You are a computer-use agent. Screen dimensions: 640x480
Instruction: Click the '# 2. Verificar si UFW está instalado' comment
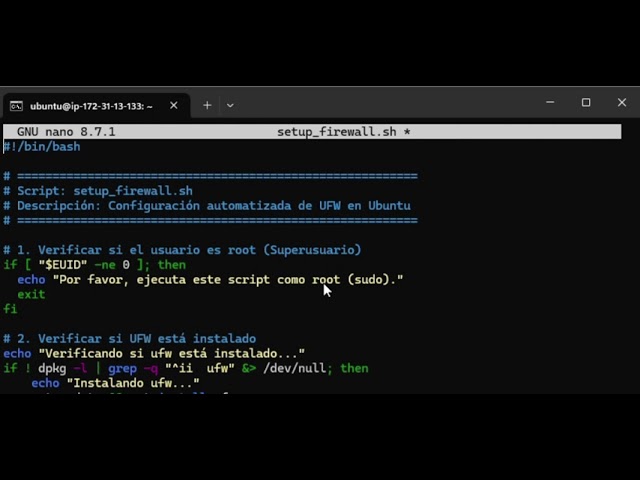[x=130, y=339]
